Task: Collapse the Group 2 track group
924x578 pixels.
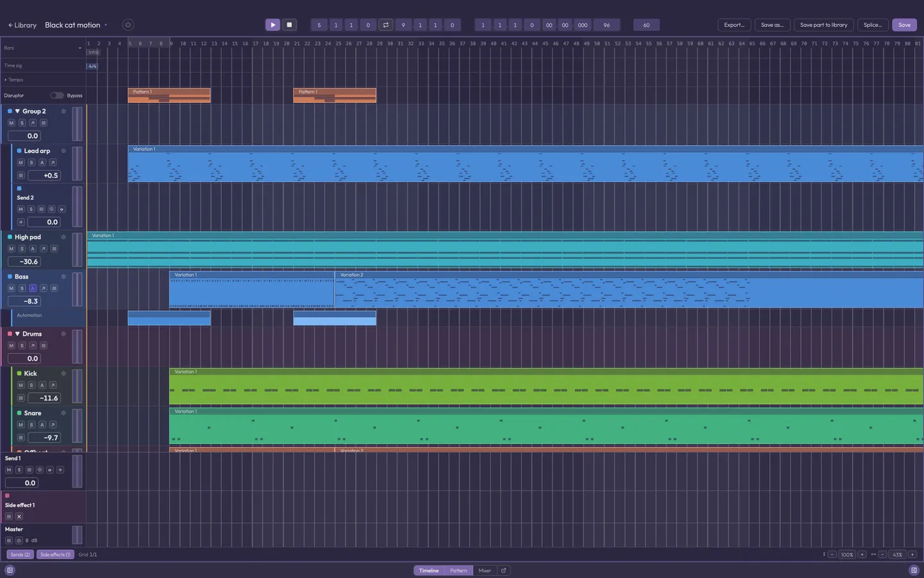Action: [x=17, y=111]
